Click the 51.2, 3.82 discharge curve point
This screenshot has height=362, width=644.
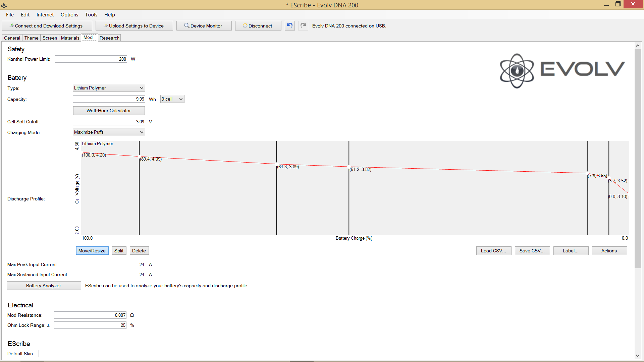pos(349,167)
